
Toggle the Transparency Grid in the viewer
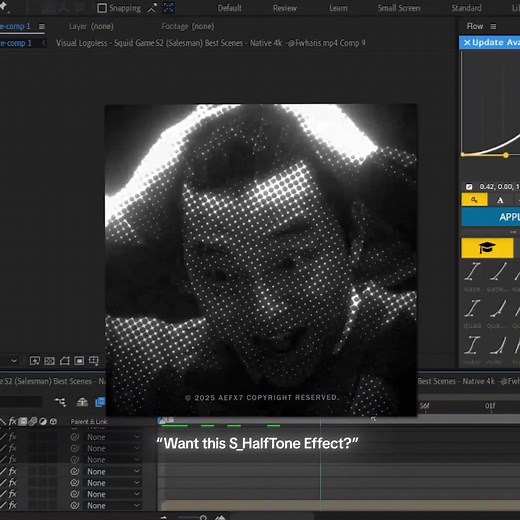(x=49, y=361)
